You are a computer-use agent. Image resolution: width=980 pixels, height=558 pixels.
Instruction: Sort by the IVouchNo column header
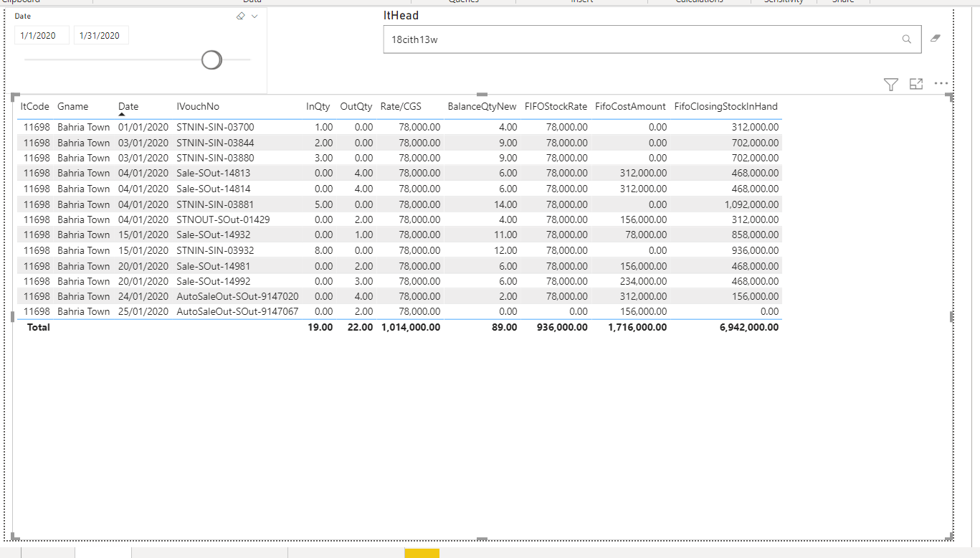tap(198, 106)
